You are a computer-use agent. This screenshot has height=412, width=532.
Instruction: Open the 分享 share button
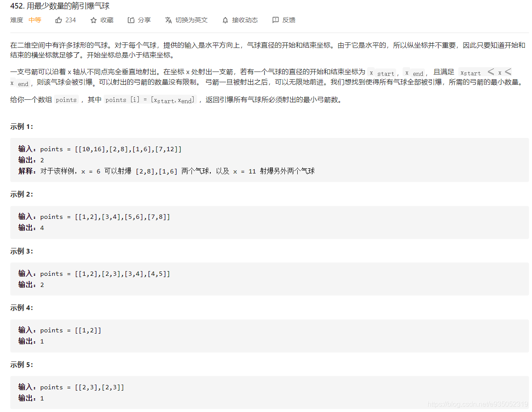pyautogui.click(x=139, y=20)
